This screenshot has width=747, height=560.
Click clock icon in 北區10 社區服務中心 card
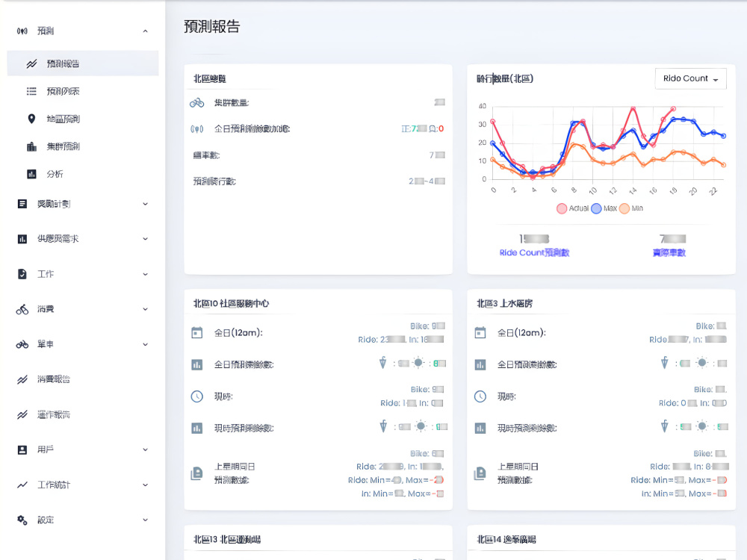pyautogui.click(x=196, y=396)
